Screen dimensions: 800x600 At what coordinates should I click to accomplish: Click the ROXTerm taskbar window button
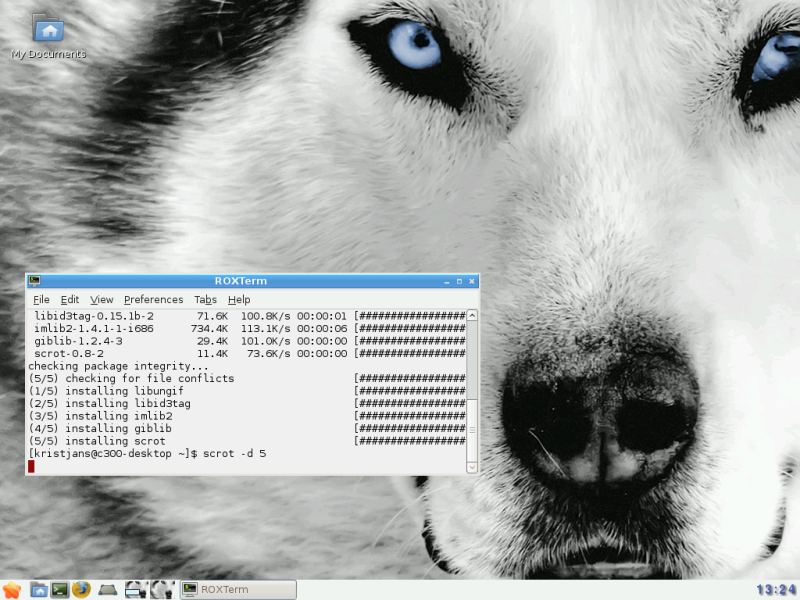point(238,590)
